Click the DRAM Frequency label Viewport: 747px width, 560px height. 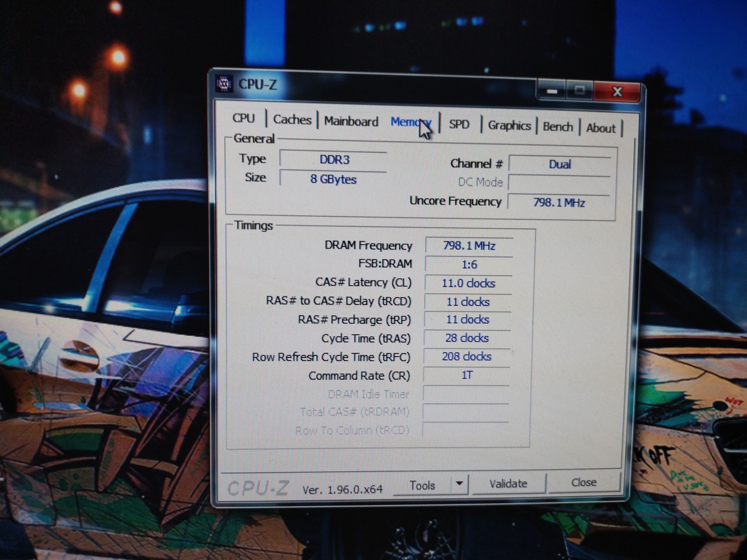368,245
